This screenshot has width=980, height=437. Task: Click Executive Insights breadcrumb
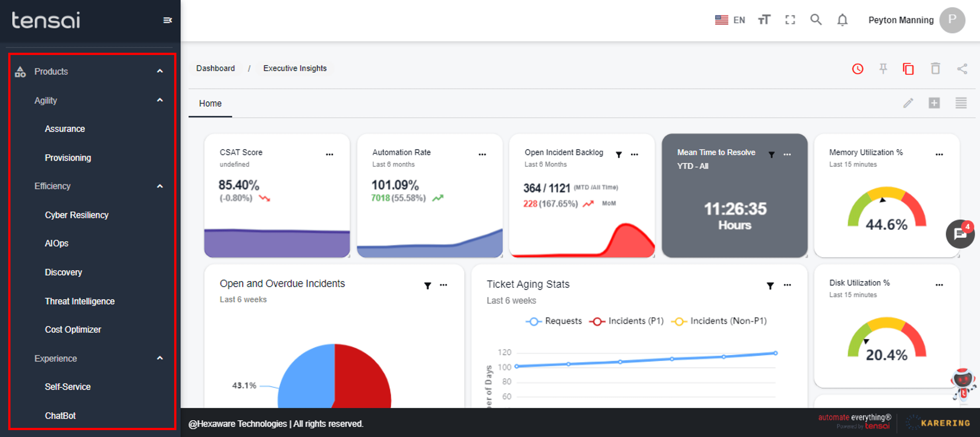295,69
